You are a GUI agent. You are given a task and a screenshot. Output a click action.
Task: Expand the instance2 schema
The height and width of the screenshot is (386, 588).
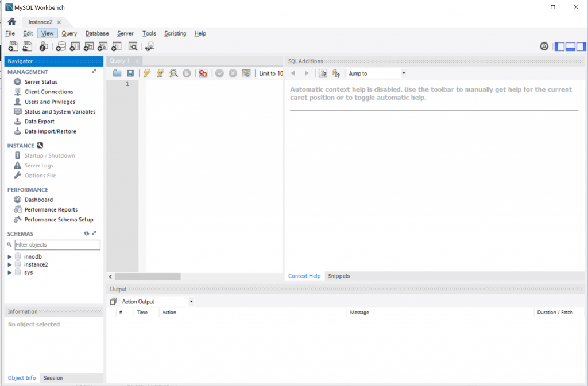click(x=10, y=265)
